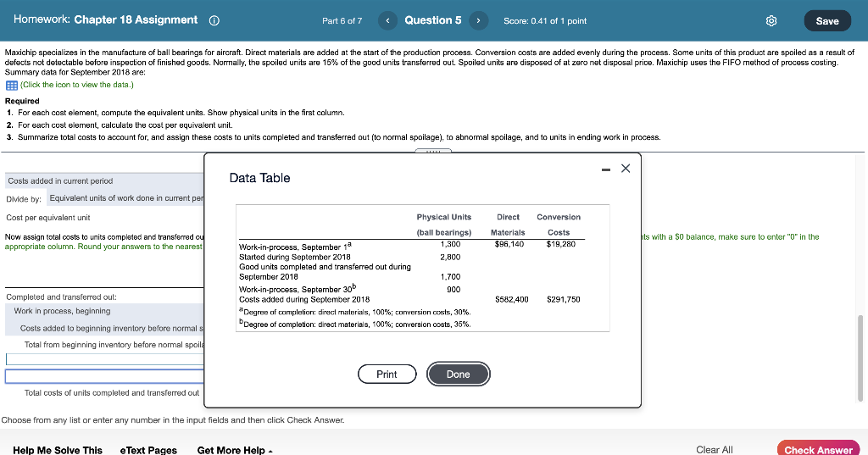Open Help Me Solve This
Screen dimensions: 868x455
58,450
